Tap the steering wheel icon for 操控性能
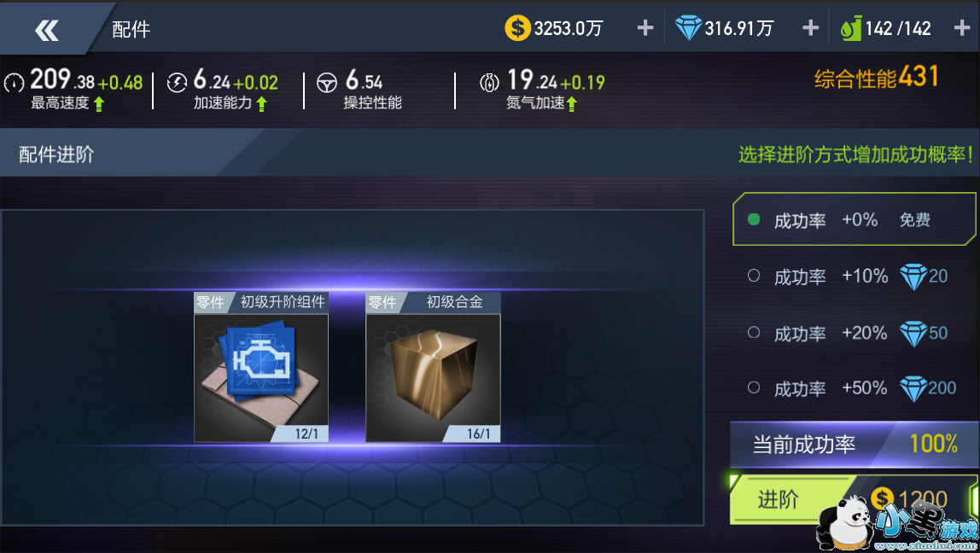This screenshot has height=553, width=980. [327, 83]
